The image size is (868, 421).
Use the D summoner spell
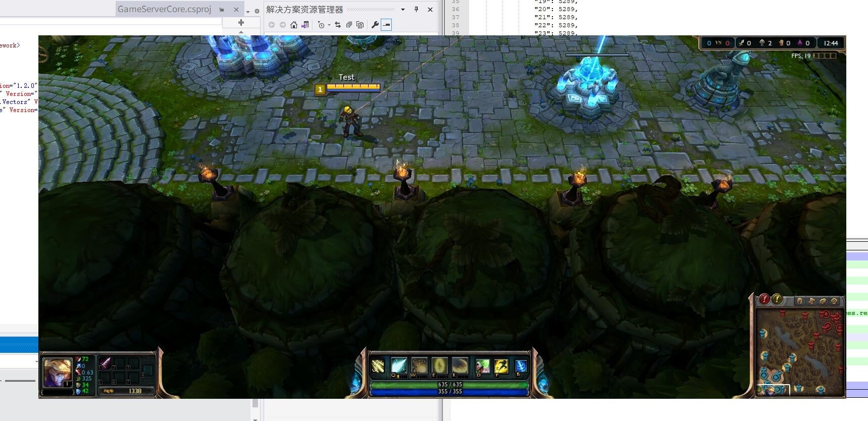pos(483,366)
